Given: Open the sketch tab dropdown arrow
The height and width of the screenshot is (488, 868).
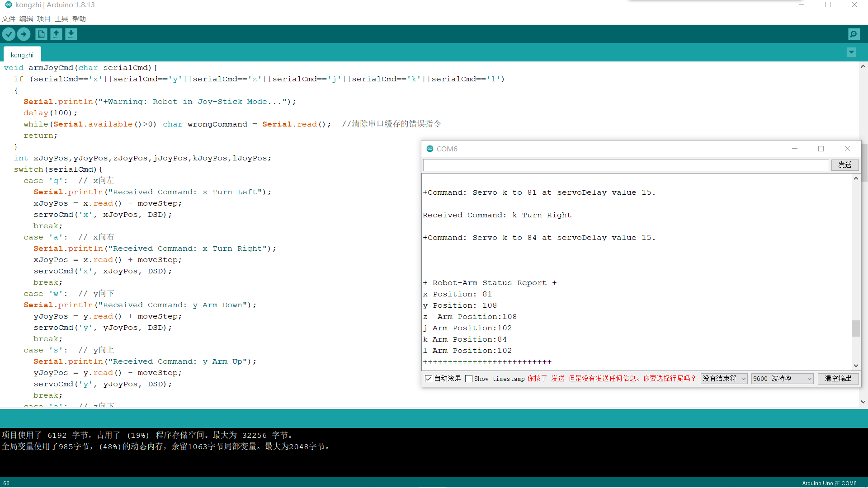Looking at the screenshot, I should (x=851, y=52).
